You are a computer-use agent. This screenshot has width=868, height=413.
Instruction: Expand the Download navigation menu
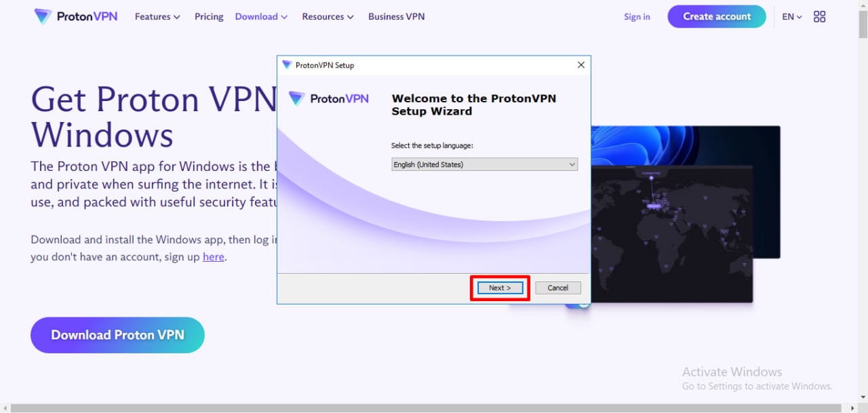coord(261,17)
